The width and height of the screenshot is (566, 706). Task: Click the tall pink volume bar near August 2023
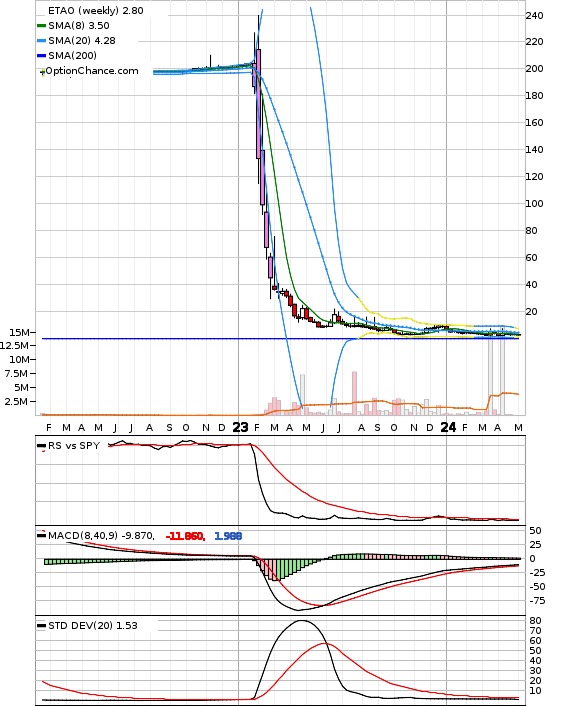(x=354, y=393)
